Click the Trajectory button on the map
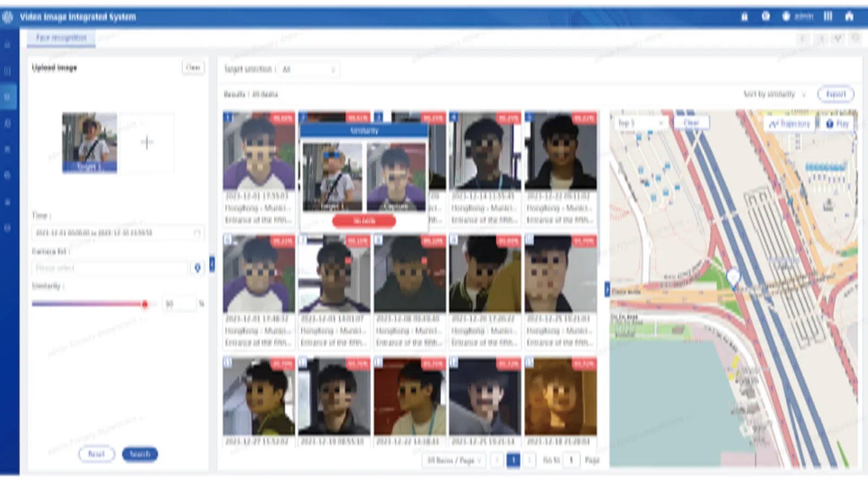 point(790,124)
